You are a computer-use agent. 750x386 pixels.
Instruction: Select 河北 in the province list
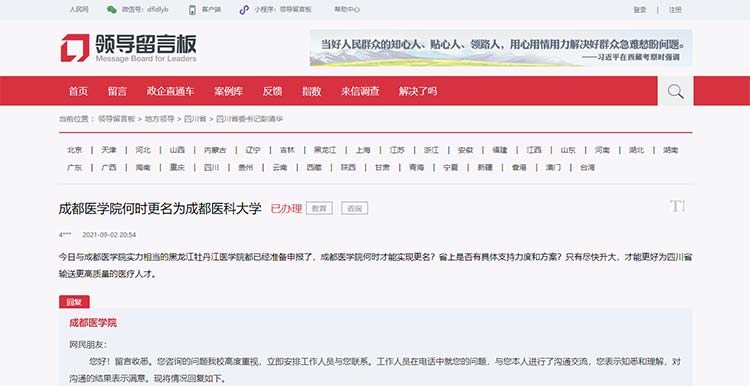[x=143, y=150]
